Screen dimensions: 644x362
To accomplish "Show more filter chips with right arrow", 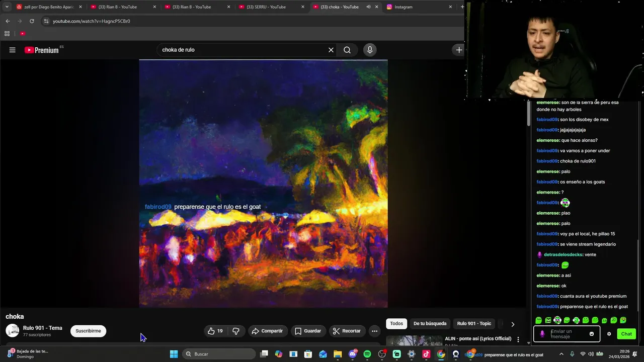I will click(x=513, y=324).
